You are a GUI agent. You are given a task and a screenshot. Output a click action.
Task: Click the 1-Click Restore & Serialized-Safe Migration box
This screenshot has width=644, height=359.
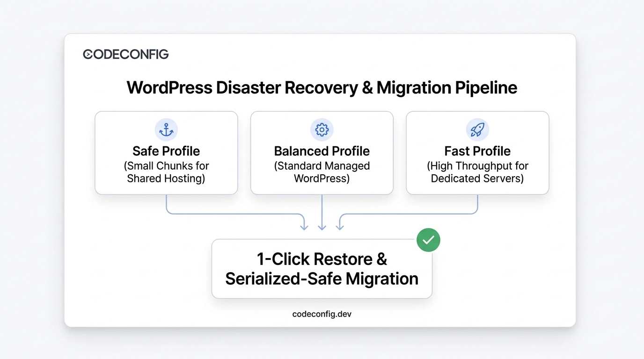pyautogui.click(x=322, y=269)
